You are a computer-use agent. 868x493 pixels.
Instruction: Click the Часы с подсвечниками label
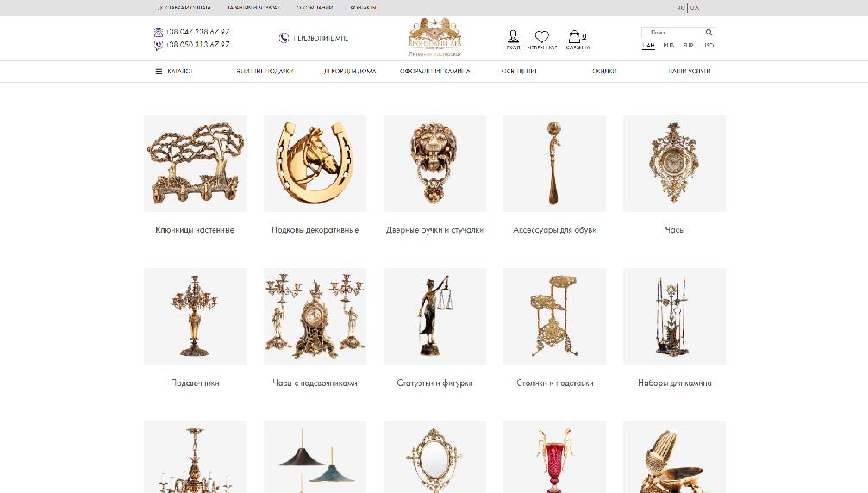315,383
